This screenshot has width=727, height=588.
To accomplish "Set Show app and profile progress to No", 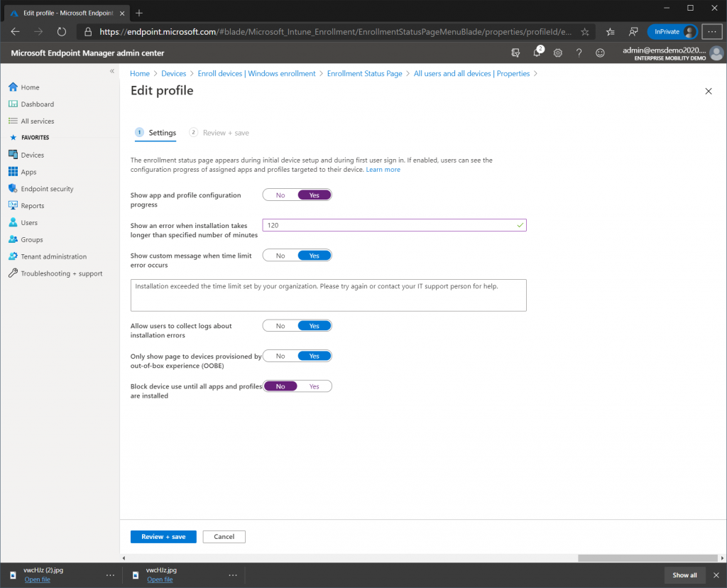I will 280,195.
